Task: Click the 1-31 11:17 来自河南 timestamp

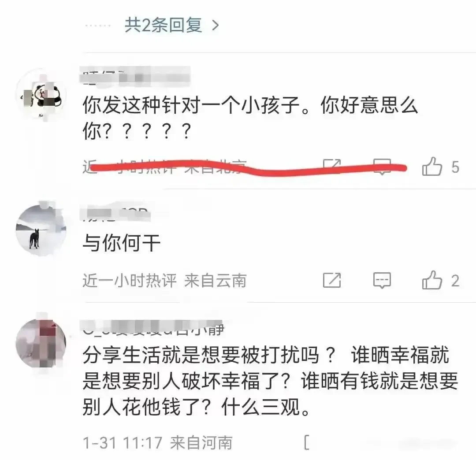Action: 158,443
